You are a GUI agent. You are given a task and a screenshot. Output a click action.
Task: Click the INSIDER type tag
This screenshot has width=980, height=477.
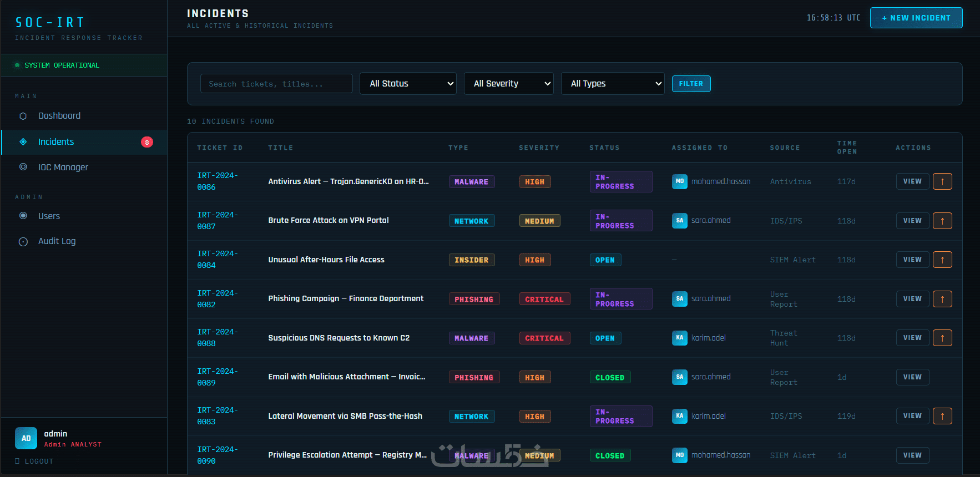(472, 260)
